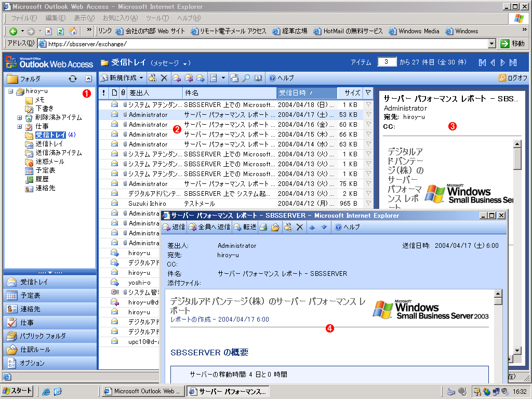Open the 予定表 shortcut in navigation pane
This screenshot has width=532, height=399.
50,296
